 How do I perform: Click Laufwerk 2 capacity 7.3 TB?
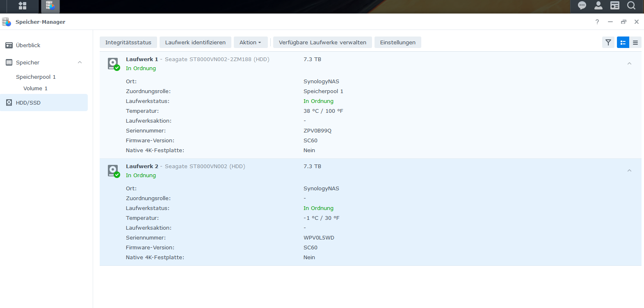pos(313,166)
